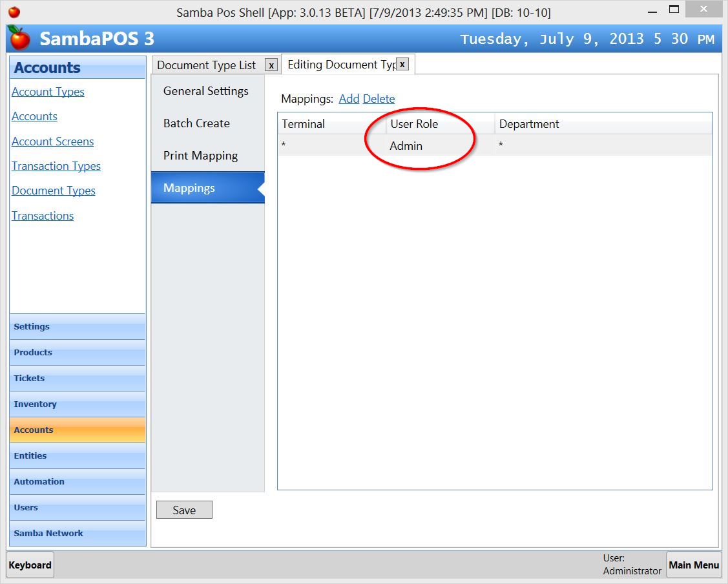The image size is (728, 584).
Task: Click the User Role column header
Action: coord(414,124)
